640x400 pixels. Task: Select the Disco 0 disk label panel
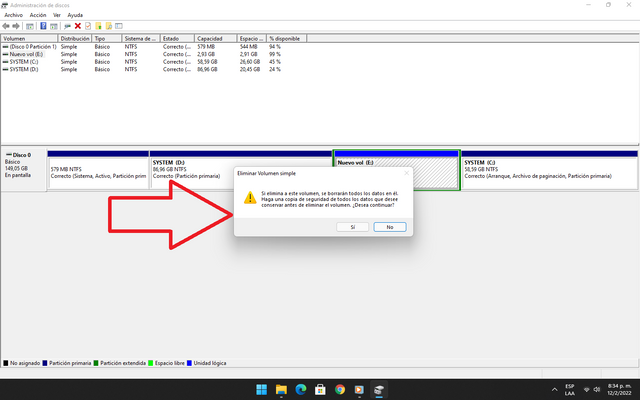coord(23,170)
